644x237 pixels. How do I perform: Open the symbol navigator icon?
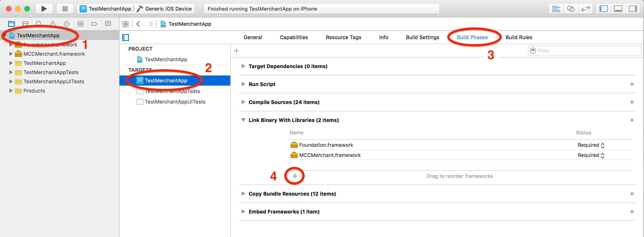point(25,24)
